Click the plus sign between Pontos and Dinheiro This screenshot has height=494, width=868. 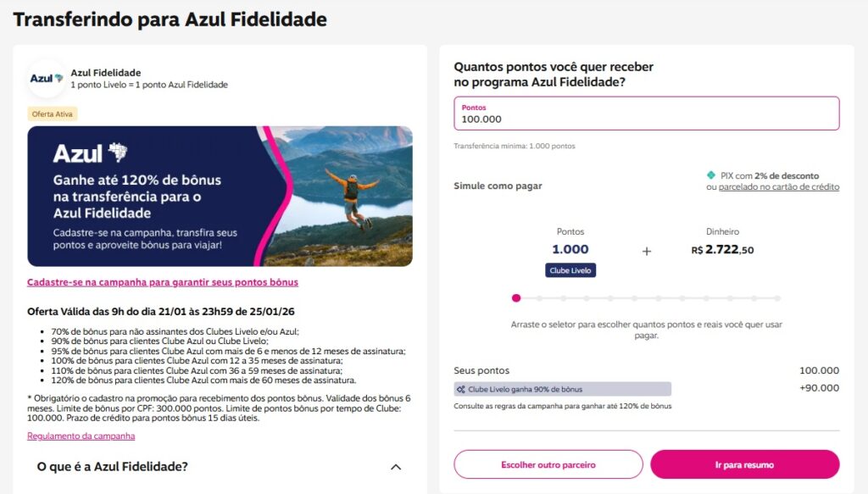[x=647, y=251]
